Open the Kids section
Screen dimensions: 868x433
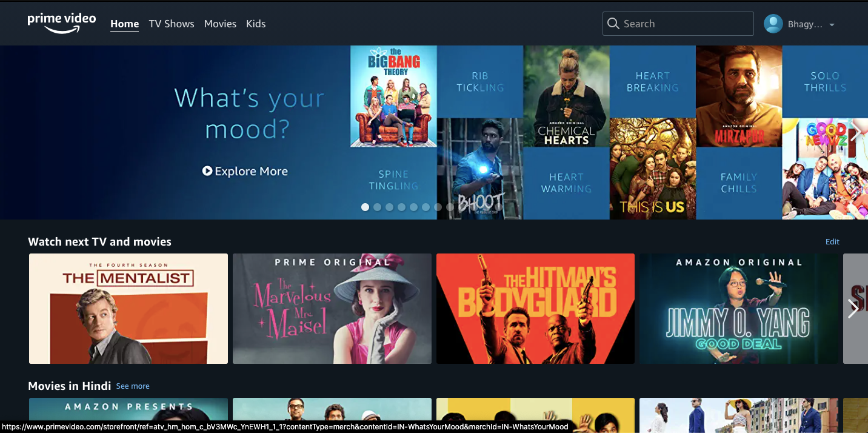click(x=256, y=24)
